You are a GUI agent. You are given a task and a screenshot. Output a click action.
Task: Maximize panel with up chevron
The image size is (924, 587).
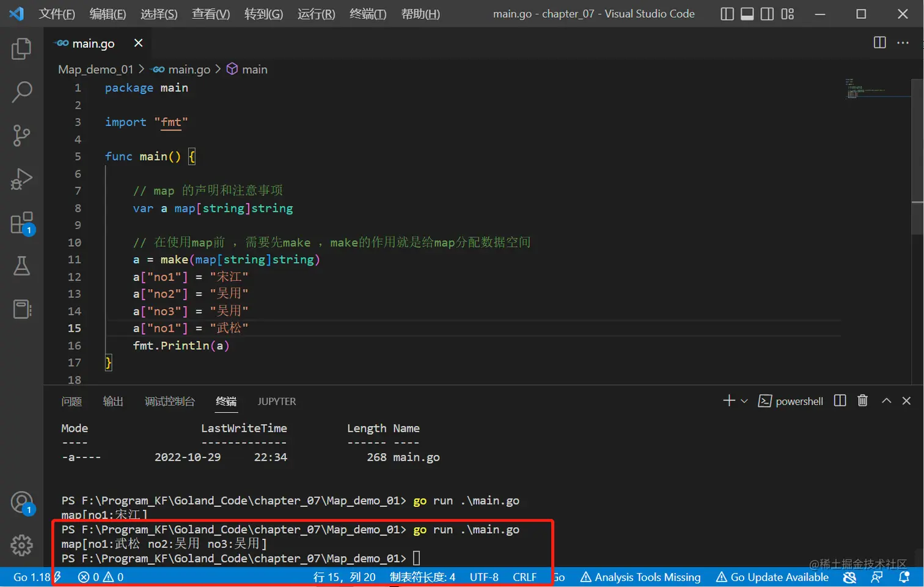886,401
